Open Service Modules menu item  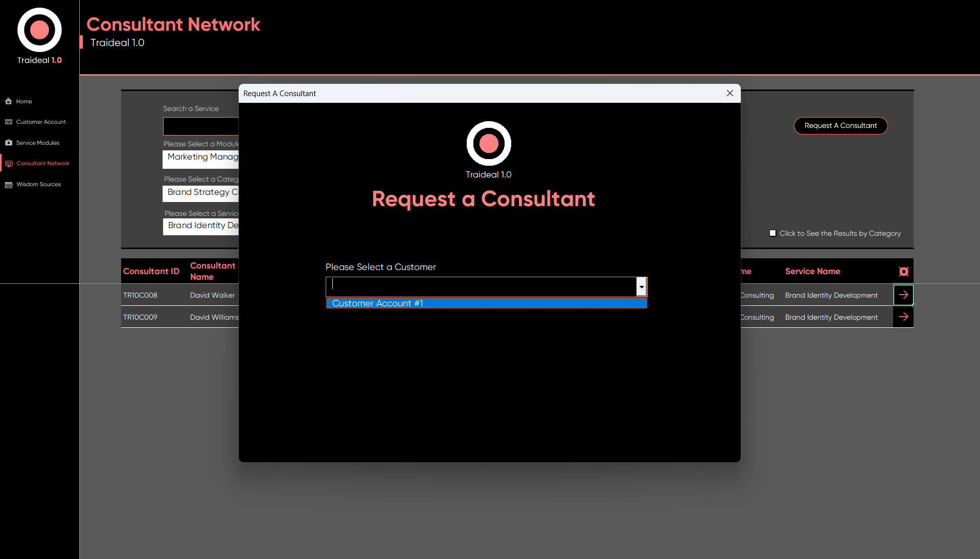37,143
